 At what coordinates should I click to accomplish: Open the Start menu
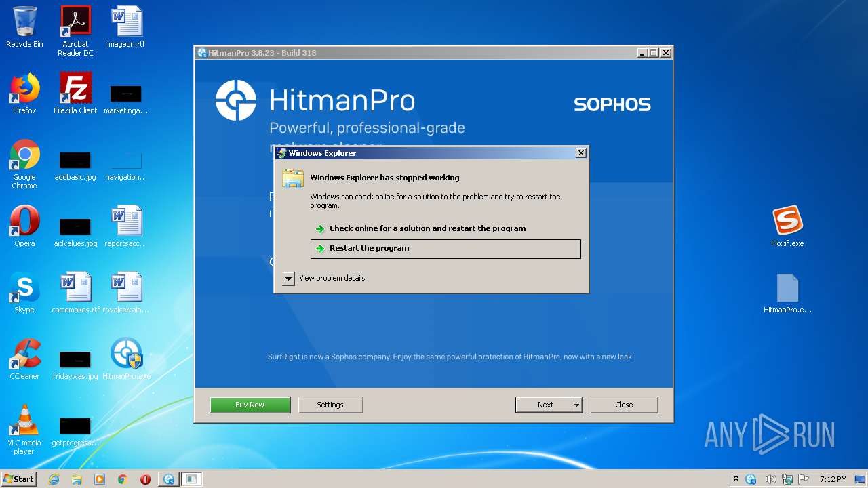click(19, 479)
